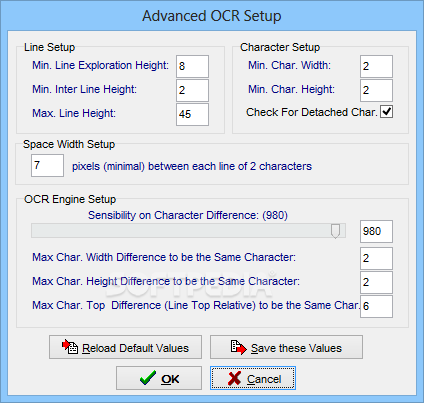424x403 pixels.
Task: Dismiss the dialog with Cancel
Action: click(253, 378)
